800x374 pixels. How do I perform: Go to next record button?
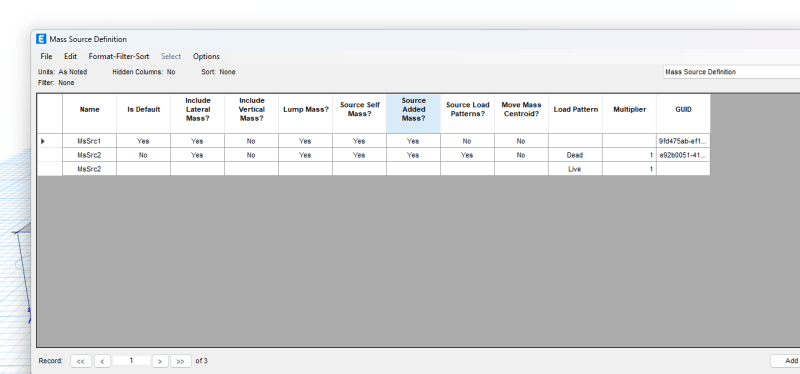pos(160,361)
